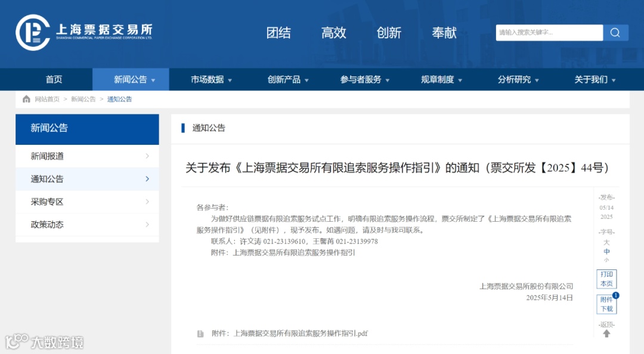Image resolution: width=644 pixels, height=354 pixels.
Task: Select 新闻报道 in sidebar
Action: click(x=87, y=156)
